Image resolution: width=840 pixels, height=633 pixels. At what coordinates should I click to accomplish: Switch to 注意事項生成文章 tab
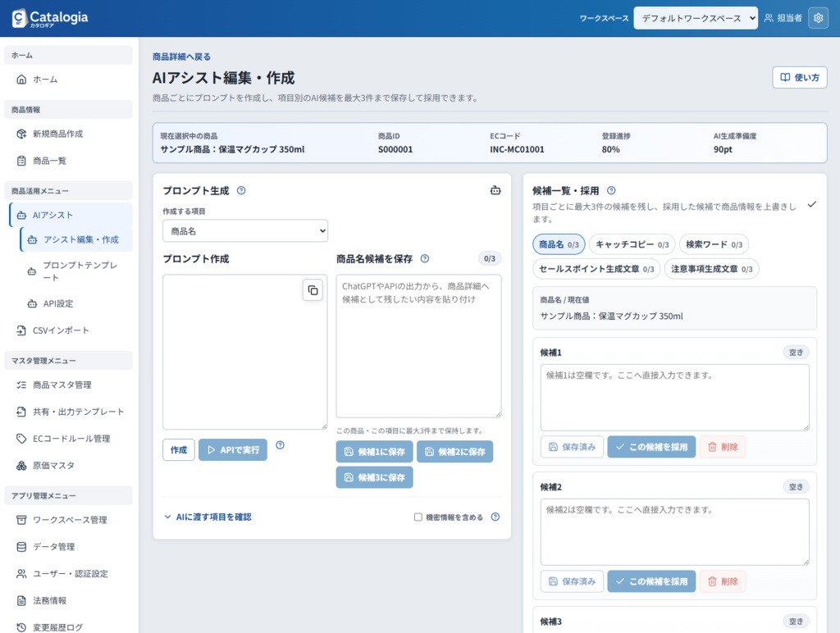click(x=711, y=269)
